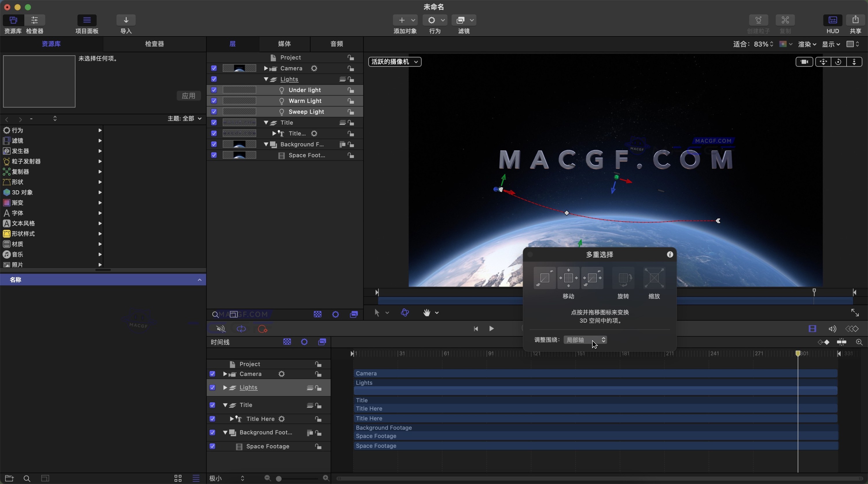This screenshot has width=868, height=484.
Task: Toggle the HUD button in toolbar
Action: pyautogui.click(x=832, y=20)
